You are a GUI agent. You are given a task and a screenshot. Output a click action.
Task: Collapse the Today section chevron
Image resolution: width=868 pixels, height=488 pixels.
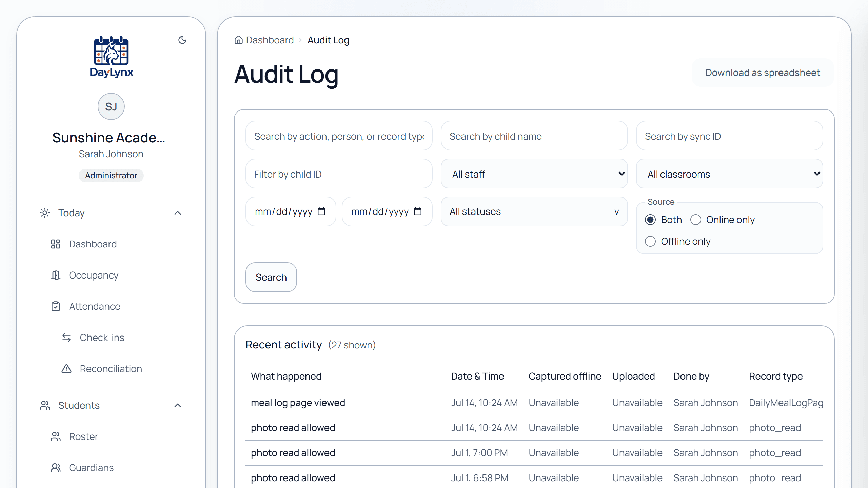(x=178, y=213)
